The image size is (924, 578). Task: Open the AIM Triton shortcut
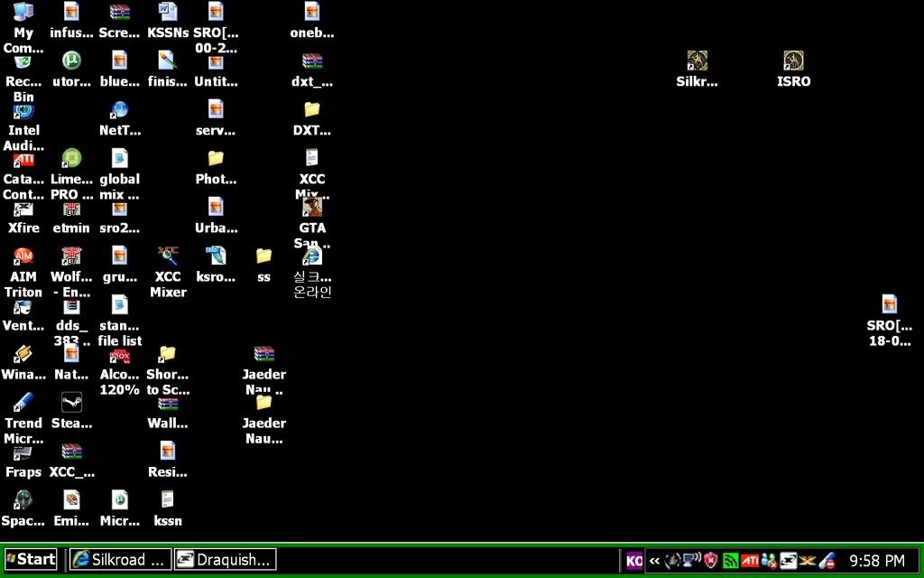23,256
